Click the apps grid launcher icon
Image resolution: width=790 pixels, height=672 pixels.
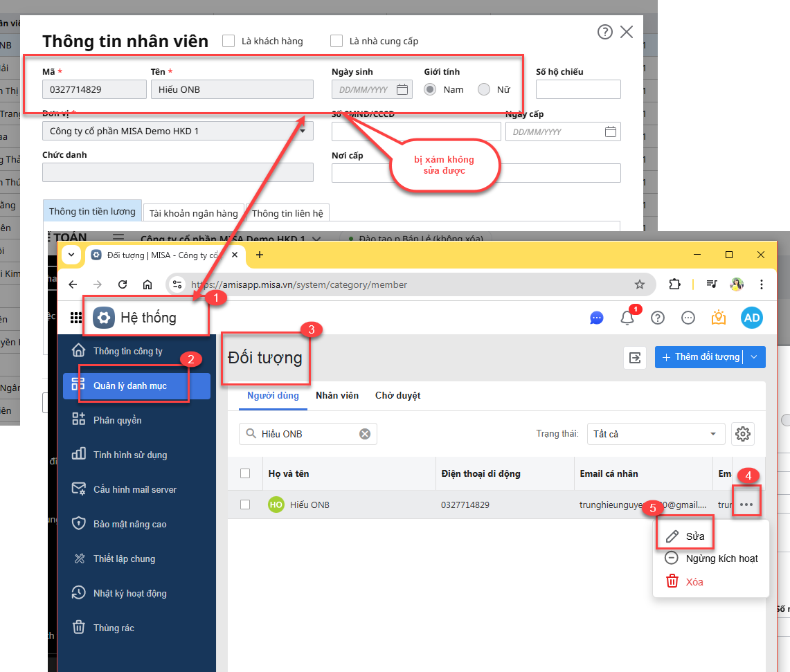coord(76,318)
